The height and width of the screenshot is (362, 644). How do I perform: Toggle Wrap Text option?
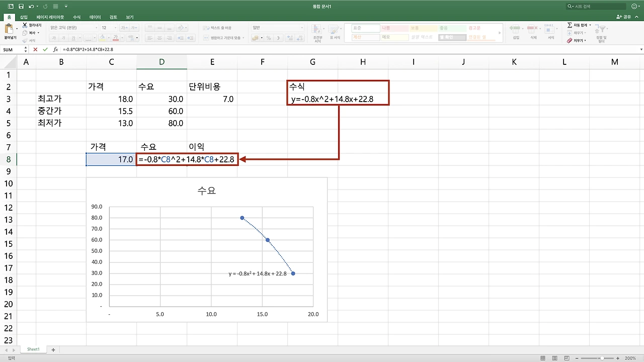pyautogui.click(x=218, y=28)
